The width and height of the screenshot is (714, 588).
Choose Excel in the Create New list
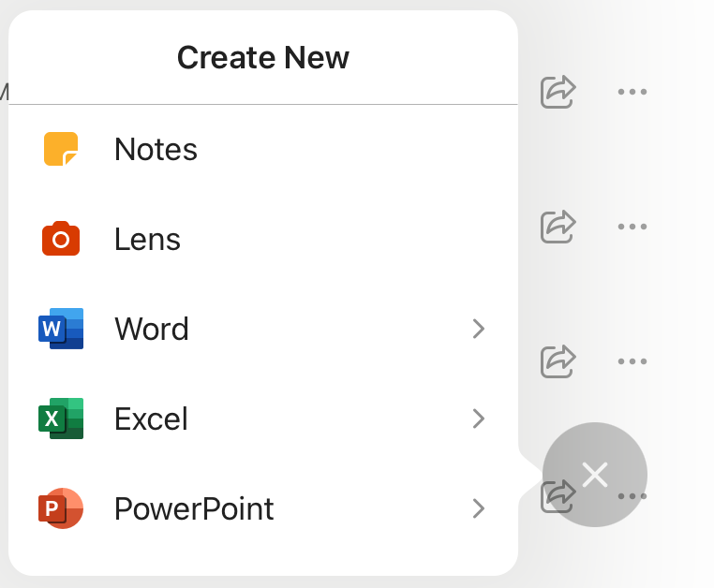151,419
